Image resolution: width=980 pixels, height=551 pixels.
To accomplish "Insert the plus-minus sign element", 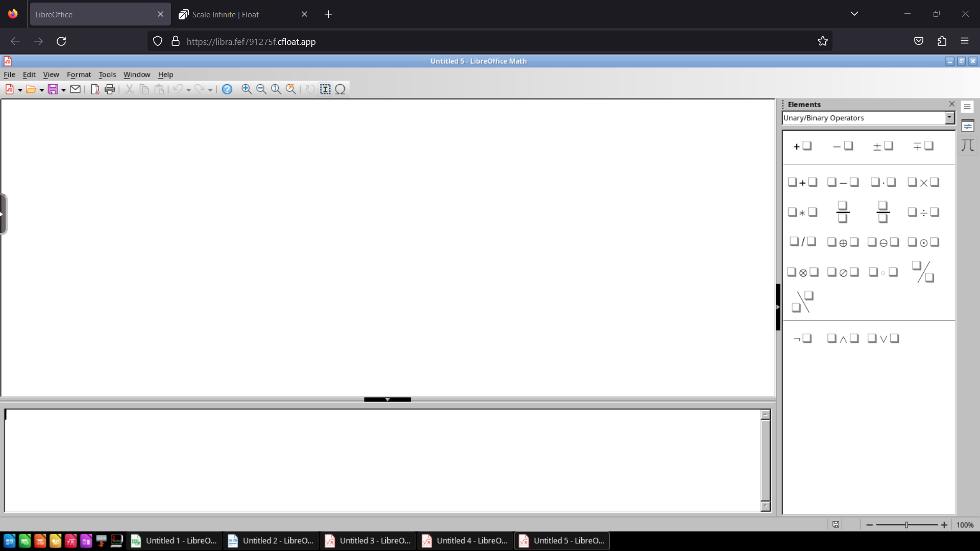I will click(x=883, y=146).
